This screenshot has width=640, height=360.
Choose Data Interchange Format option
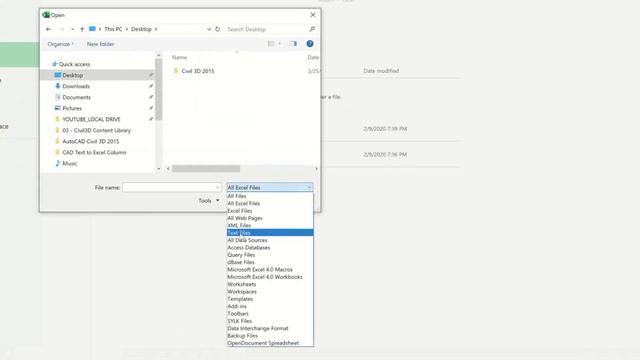click(270, 328)
